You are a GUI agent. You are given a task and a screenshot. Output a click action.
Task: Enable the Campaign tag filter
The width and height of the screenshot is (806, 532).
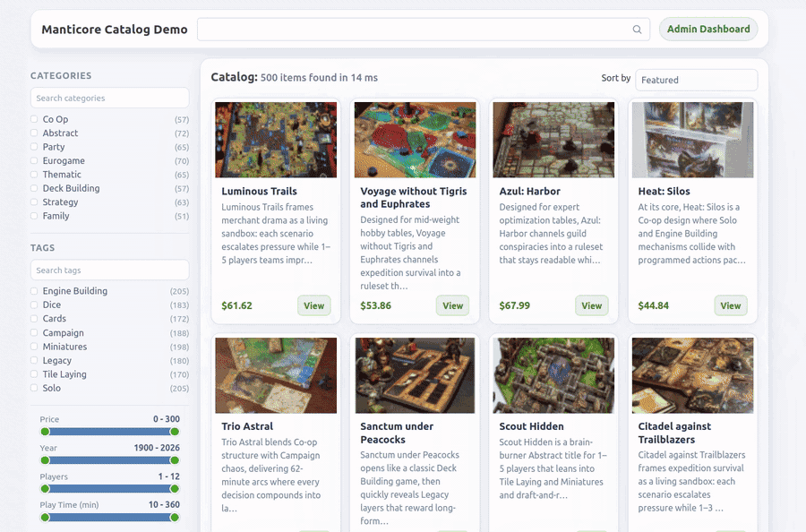[x=34, y=332]
